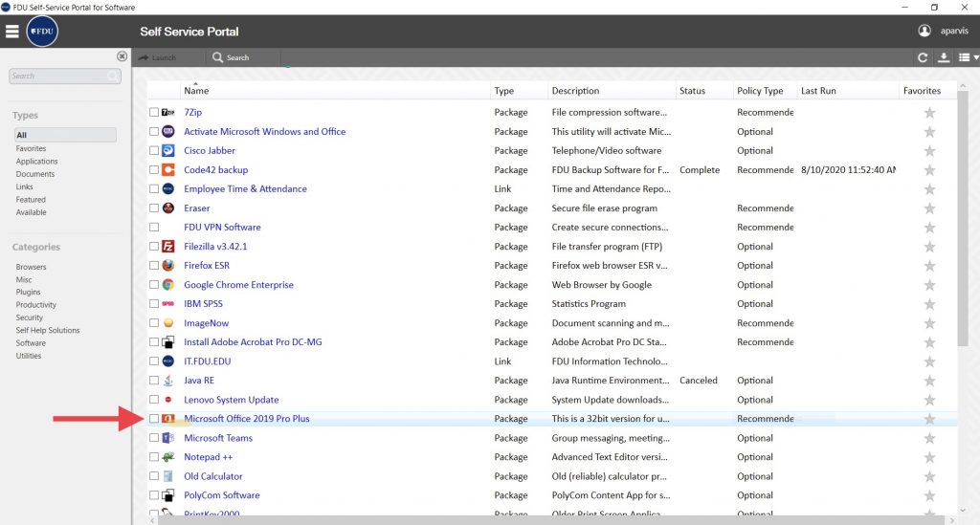Favorite Code42 backup with its star
980x525 pixels.
[x=929, y=170]
